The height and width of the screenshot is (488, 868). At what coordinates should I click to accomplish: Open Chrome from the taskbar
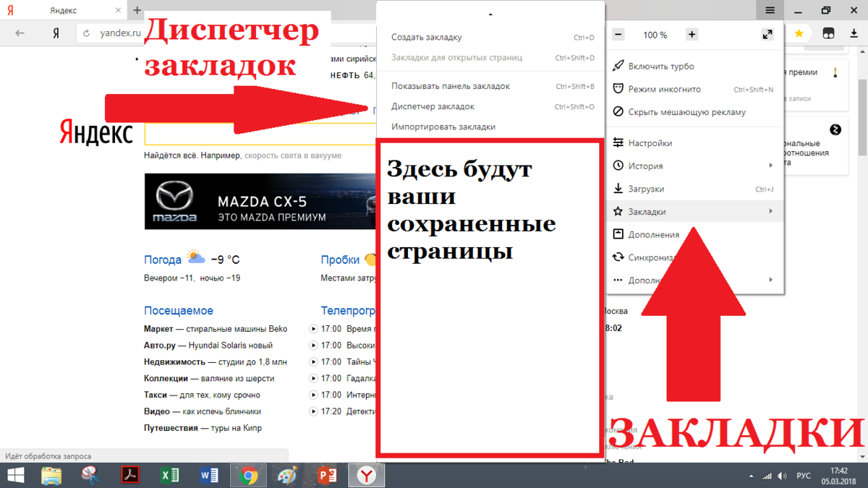click(x=248, y=476)
